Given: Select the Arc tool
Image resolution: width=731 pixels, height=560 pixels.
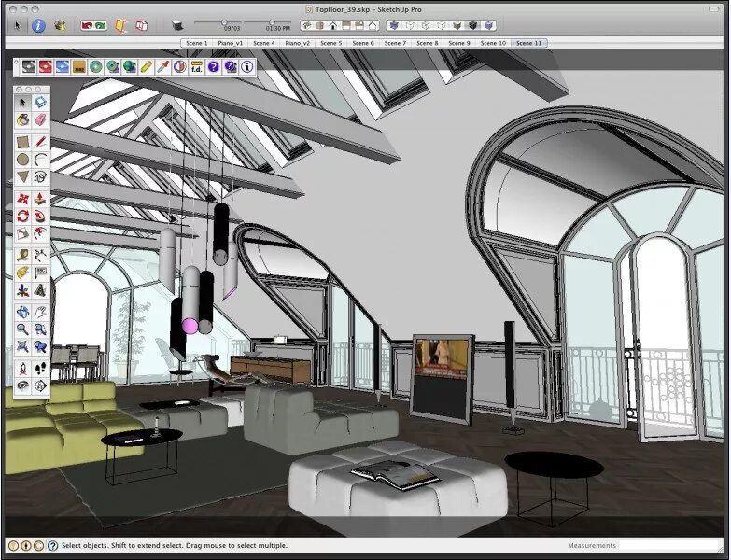Looking at the screenshot, I should pos(40,160).
